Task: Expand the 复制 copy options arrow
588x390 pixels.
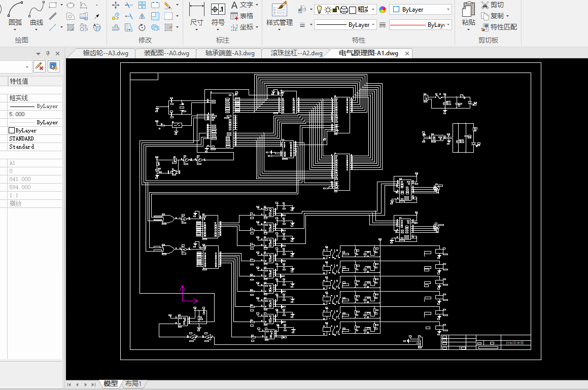Action: pyautogui.click(x=508, y=16)
